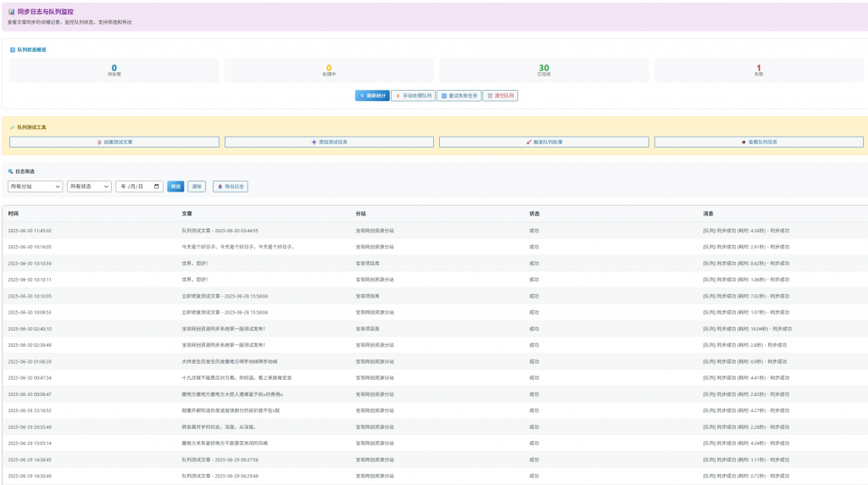
Task: Click 宝哥项目库 site in the 02:40:10 row
Action: (x=368, y=329)
